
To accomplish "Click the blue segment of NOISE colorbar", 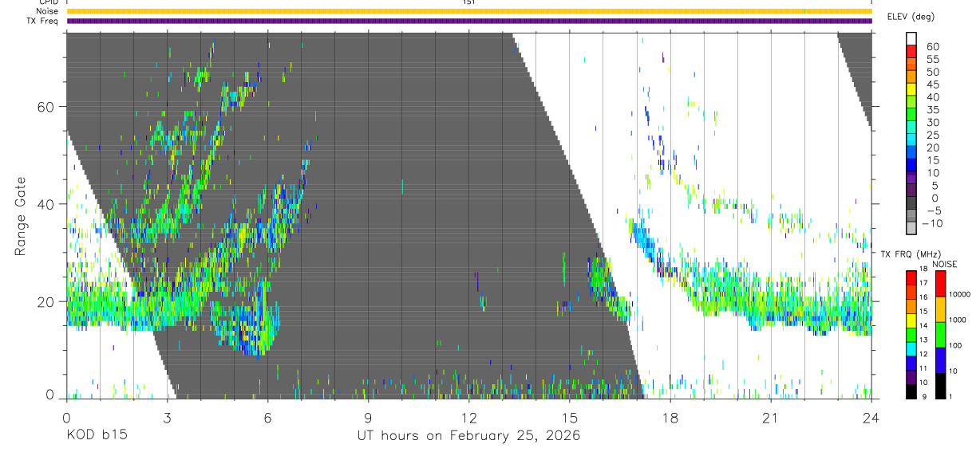I will (940, 360).
